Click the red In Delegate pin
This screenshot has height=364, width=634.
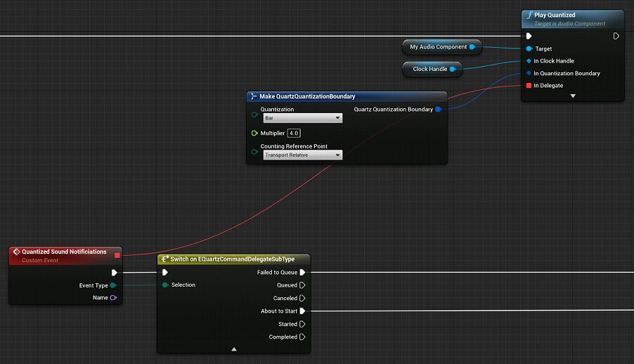coord(529,86)
